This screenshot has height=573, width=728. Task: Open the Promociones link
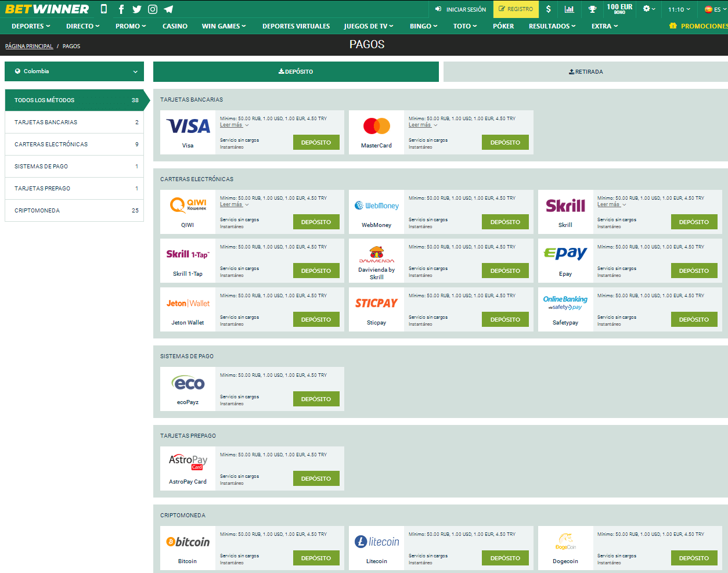pos(698,26)
